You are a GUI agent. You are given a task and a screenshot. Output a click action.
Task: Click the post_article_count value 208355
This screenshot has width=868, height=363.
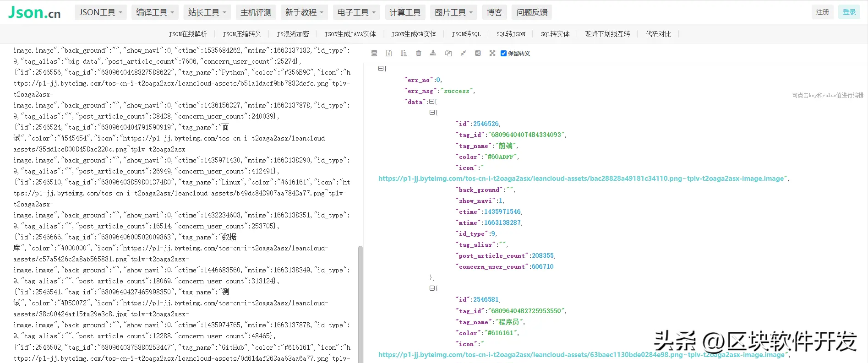pyautogui.click(x=543, y=255)
